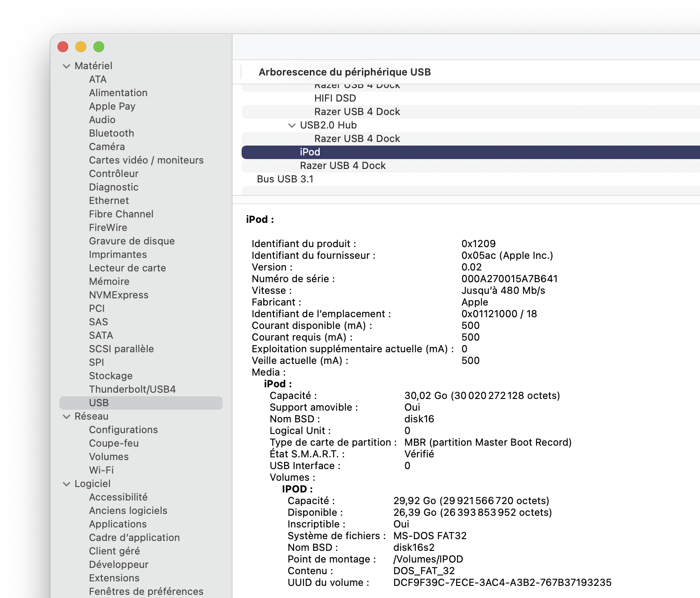Open the SPI category
Viewport: 700px width, 598px height.
point(96,363)
